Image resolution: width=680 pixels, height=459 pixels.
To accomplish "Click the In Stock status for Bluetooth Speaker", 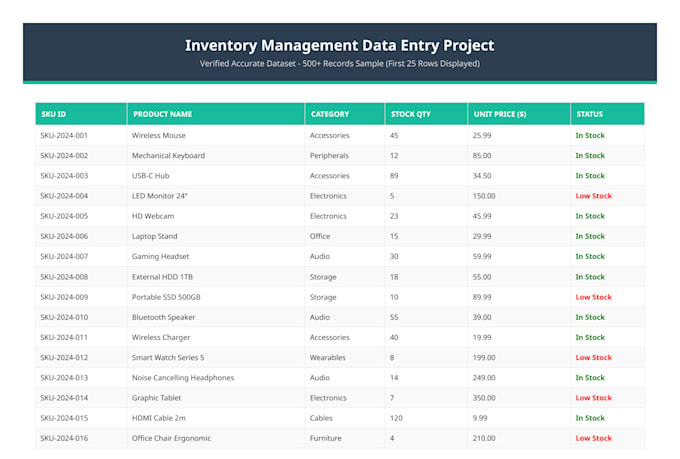I will (x=590, y=317).
